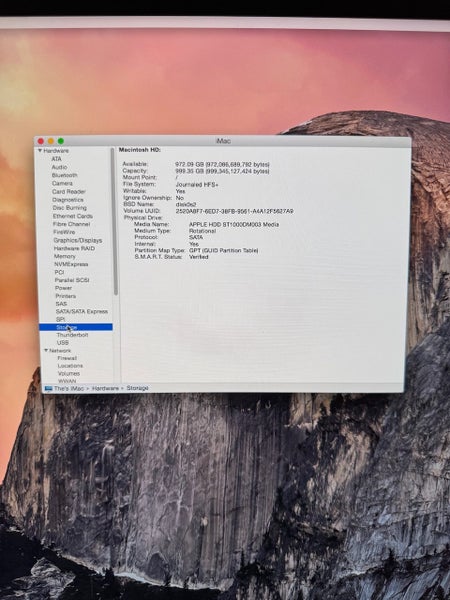Select WWAN under Network

(67, 381)
